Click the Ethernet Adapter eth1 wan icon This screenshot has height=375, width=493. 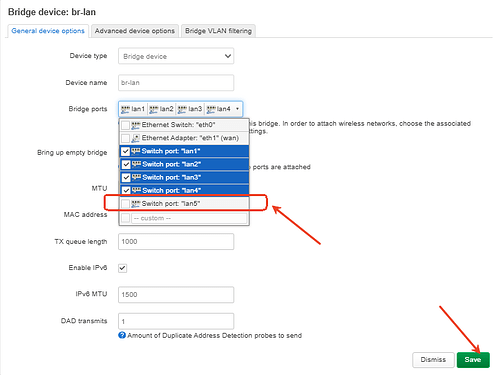(136, 138)
